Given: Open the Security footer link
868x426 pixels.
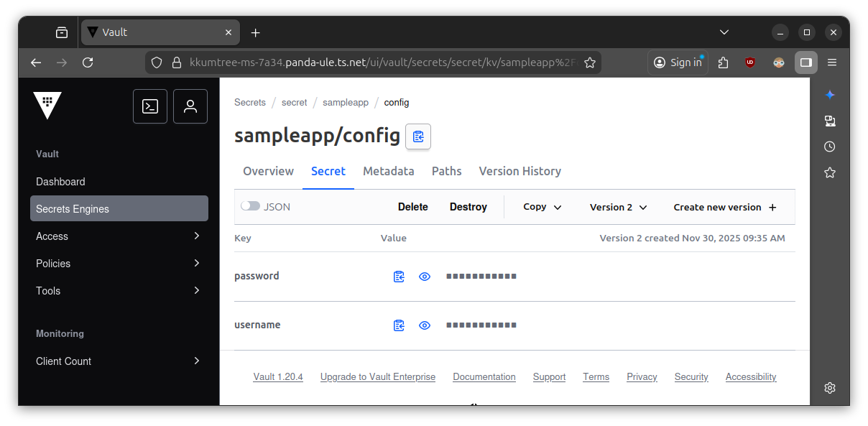Looking at the screenshot, I should click(x=691, y=377).
